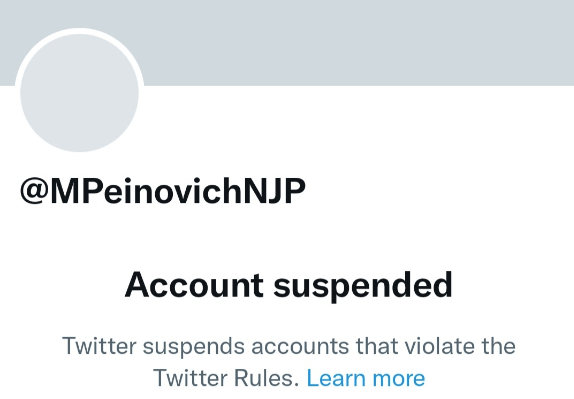Click the word Account in heading
Viewport: 574px width, 399px height.
[194, 285]
